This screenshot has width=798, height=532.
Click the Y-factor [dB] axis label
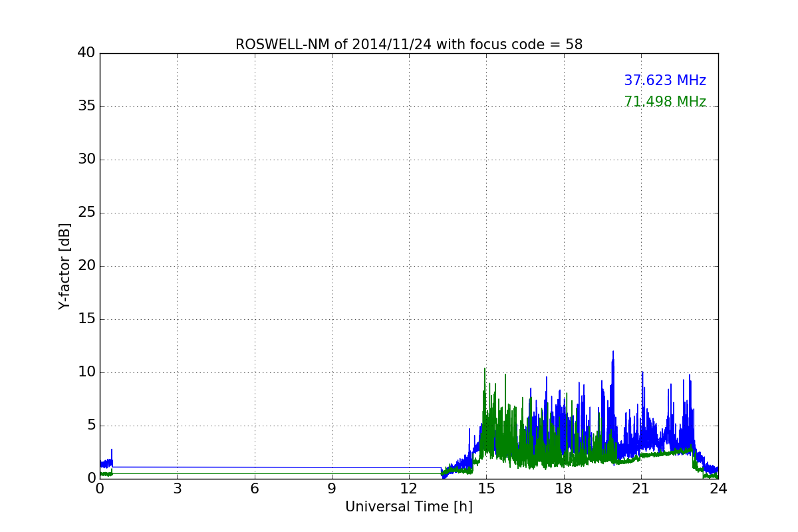coord(65,266)
